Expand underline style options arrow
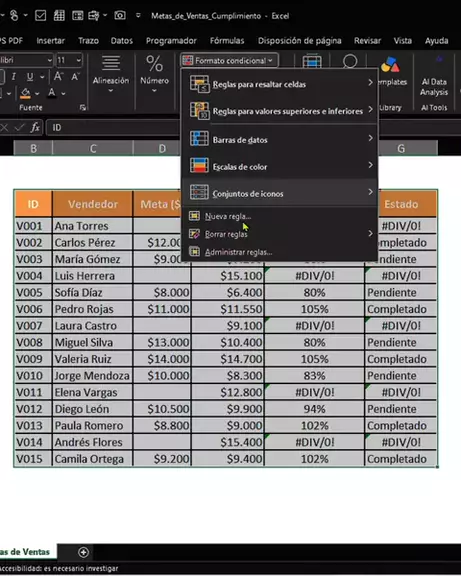The height and width of the screenshot is (576, 461). click(x=42, y=77)
